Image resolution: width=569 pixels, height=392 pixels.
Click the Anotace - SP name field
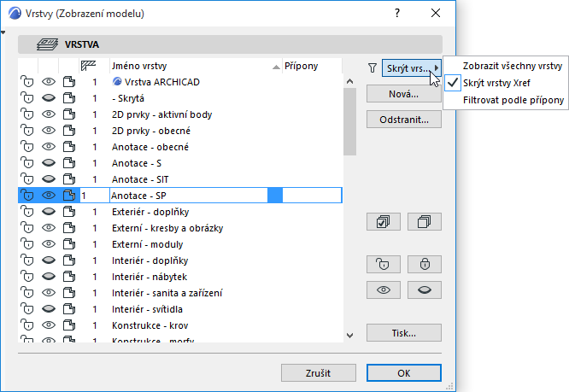click(188, 196)
